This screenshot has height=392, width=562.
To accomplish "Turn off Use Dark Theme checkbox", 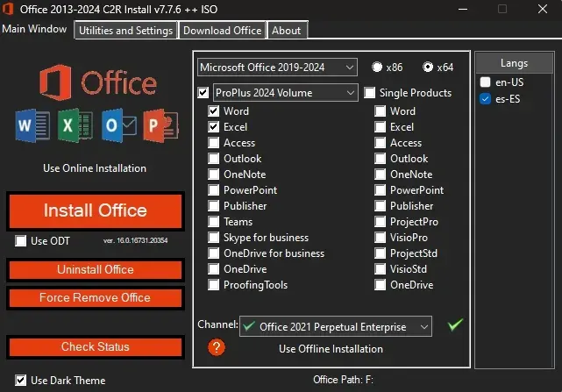I will [21, 381].
